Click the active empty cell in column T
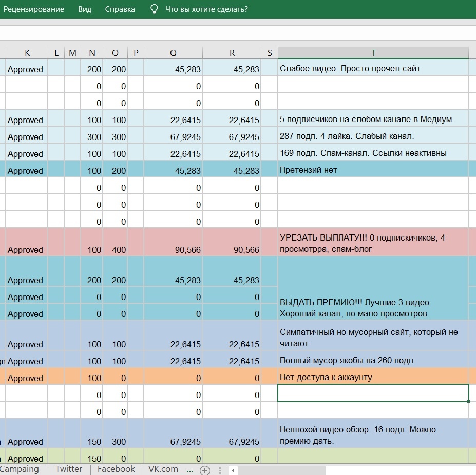The width and height of the screenshot is (476, 475). pos(373,393)
